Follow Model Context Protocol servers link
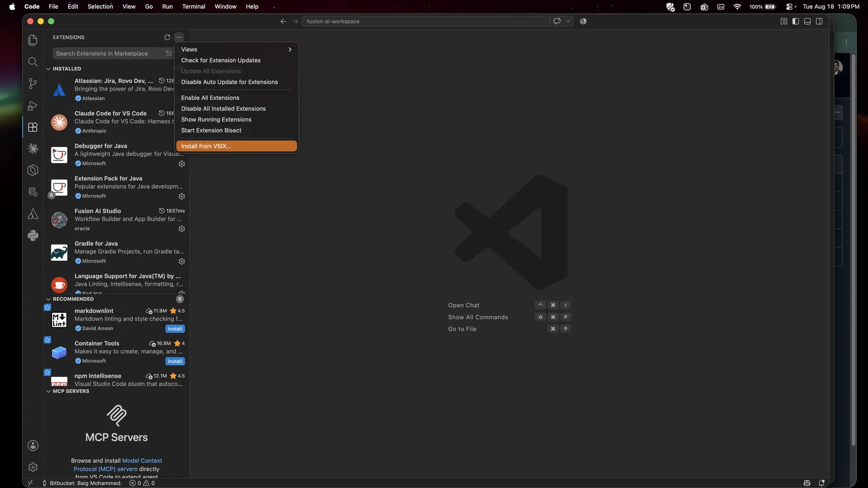Screen dimensions: 868x488 click(118, 465)
